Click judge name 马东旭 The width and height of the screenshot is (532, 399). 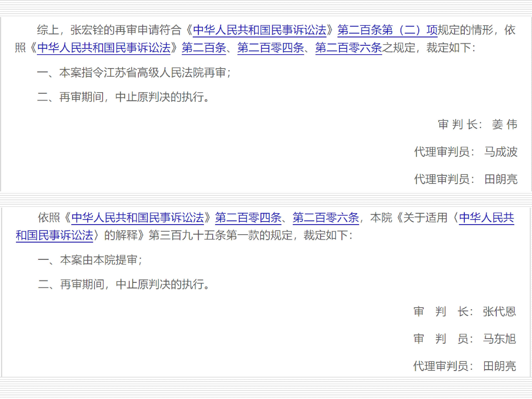click(x=499, y=339)
